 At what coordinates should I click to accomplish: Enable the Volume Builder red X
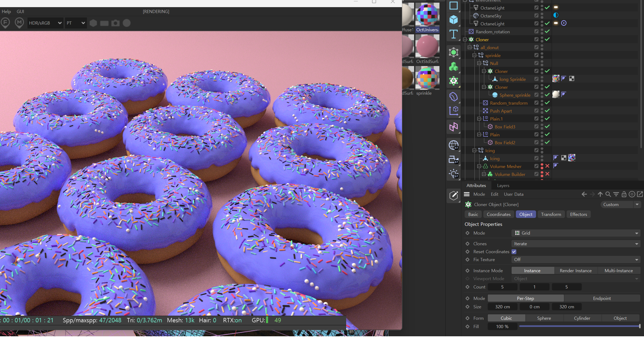[547, 174]
